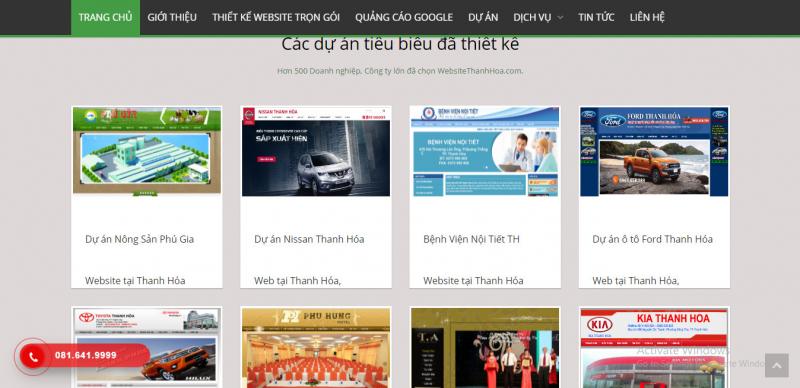Click Website tại Thanh Hóa under Phú Gia
This screenshot has height=388, width=800.
135,280
